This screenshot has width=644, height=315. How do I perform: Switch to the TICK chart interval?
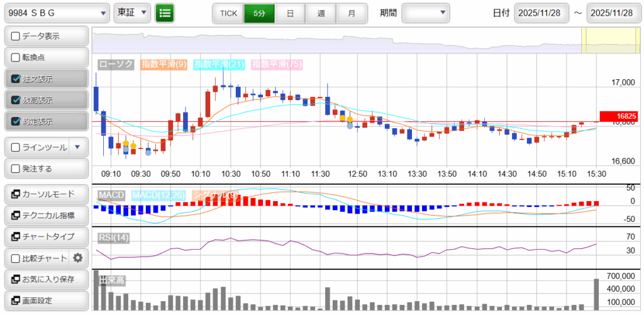[x=228, y=13]
